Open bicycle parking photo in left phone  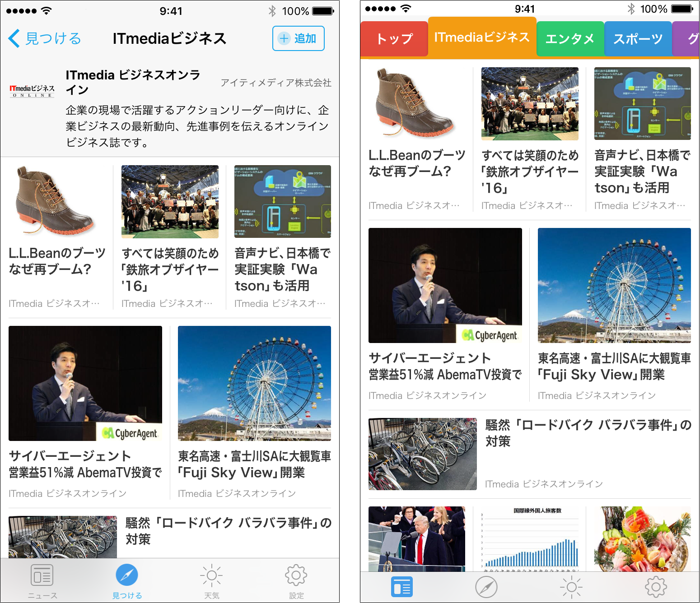click(63, 537)
